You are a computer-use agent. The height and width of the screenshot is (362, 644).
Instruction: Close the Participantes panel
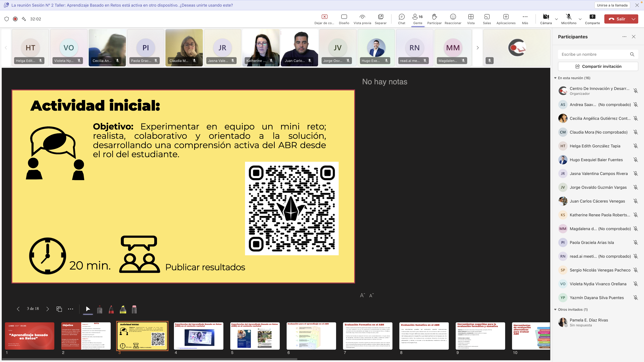click(634, 37)
